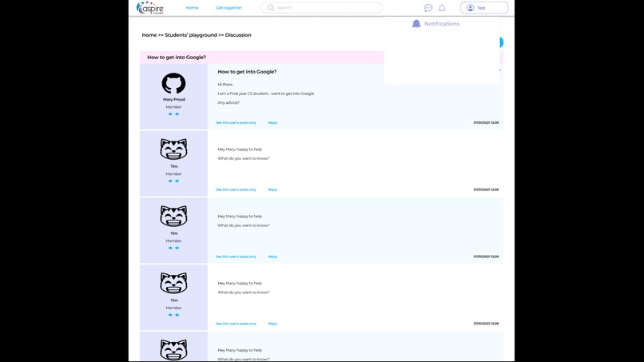Go to Students' playground breadcrumb

point(191,35)
